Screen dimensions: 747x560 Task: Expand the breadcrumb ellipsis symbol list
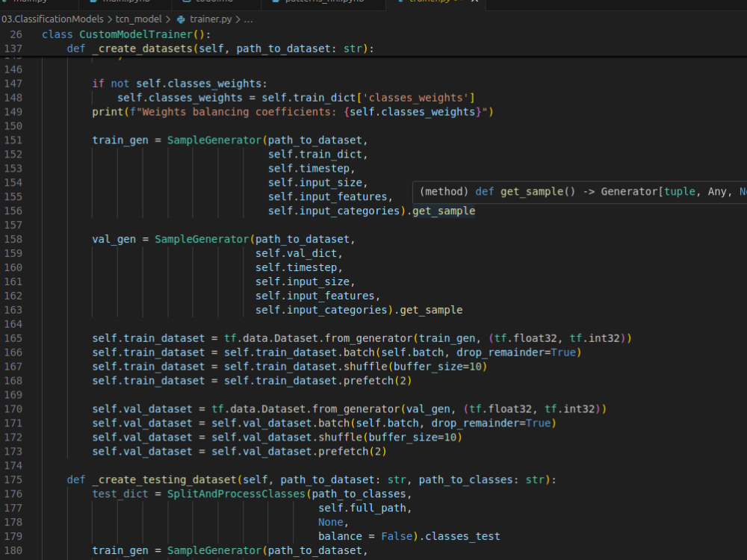coord(248,19)
